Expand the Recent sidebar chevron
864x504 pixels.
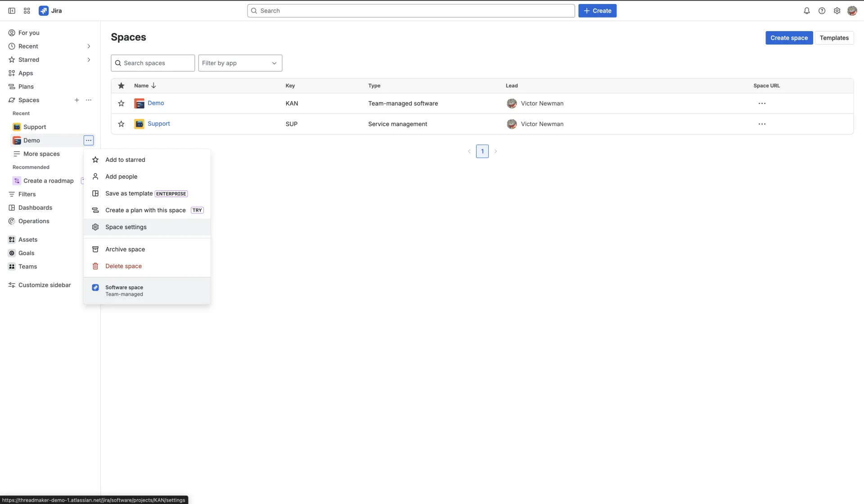(89, 46)
